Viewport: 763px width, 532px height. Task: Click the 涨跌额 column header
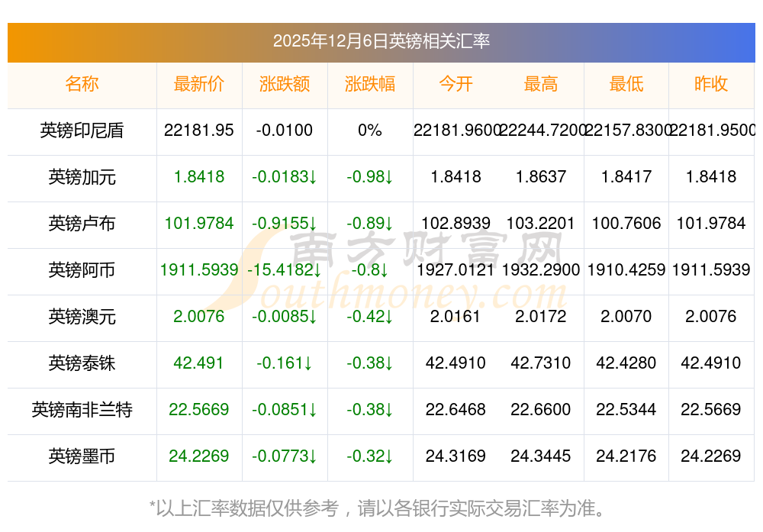click(x=285, y=84)
